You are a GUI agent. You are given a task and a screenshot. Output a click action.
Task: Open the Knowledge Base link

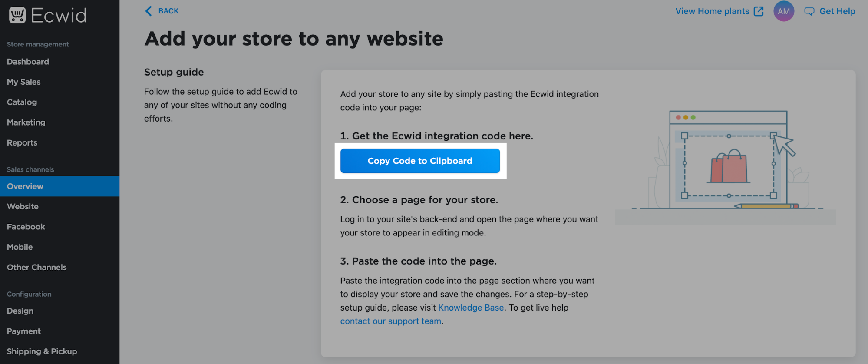(x=471, y=308)
